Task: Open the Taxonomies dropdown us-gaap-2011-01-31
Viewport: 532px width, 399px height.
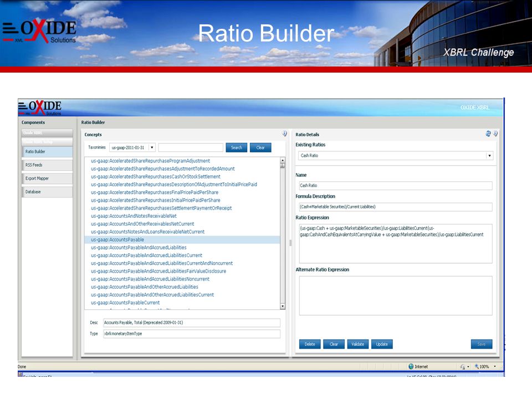Action: click(x=132, y=147)
